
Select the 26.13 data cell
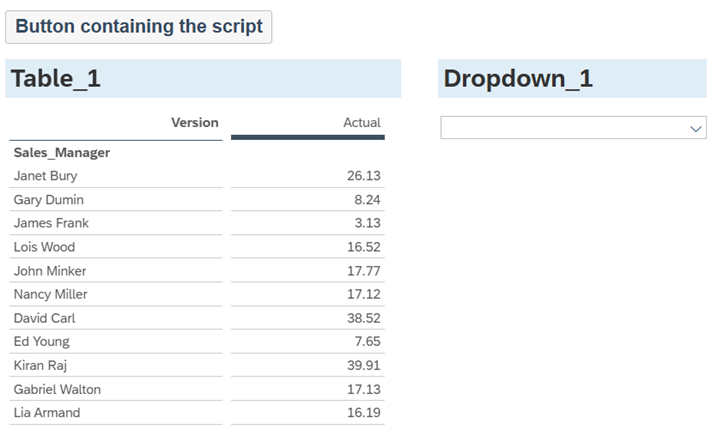point(362,176)
